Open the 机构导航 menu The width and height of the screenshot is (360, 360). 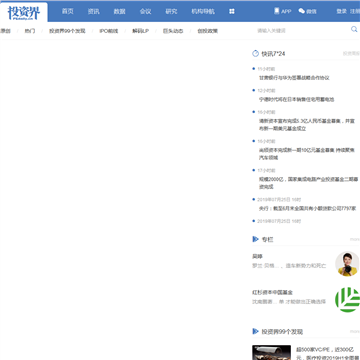click(x=203, y=11)
